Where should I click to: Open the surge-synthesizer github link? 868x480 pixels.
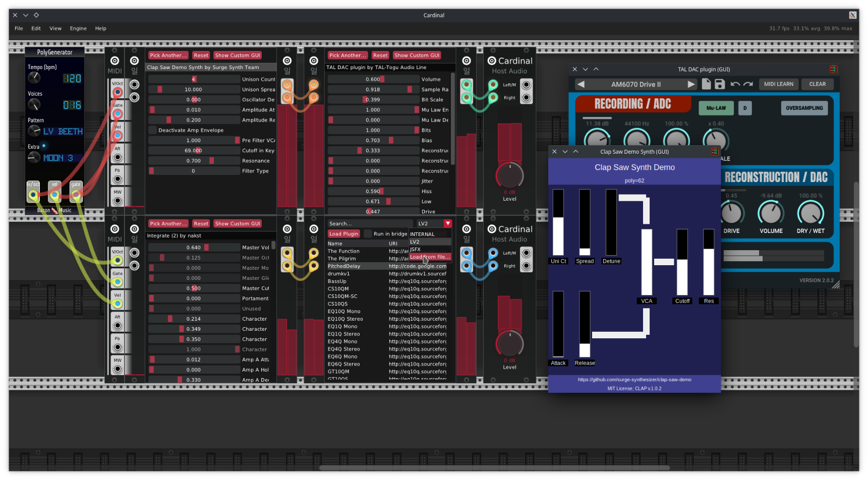coord(634,380)
